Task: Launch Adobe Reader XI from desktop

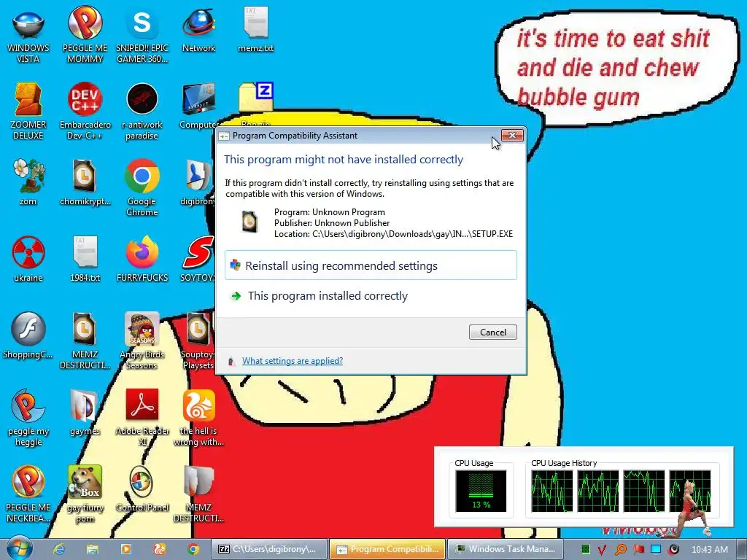Action: pyautogui.click(x=142, y=417)
